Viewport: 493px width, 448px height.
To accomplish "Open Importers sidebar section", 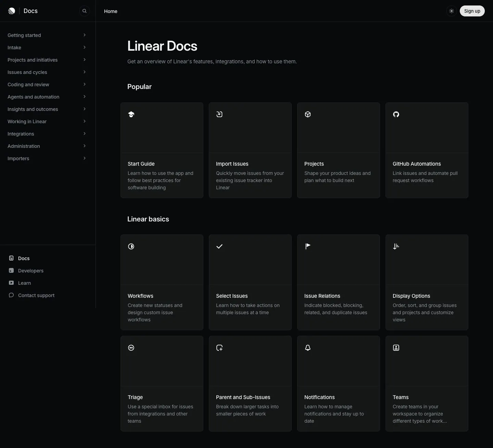I will point(48,158).
